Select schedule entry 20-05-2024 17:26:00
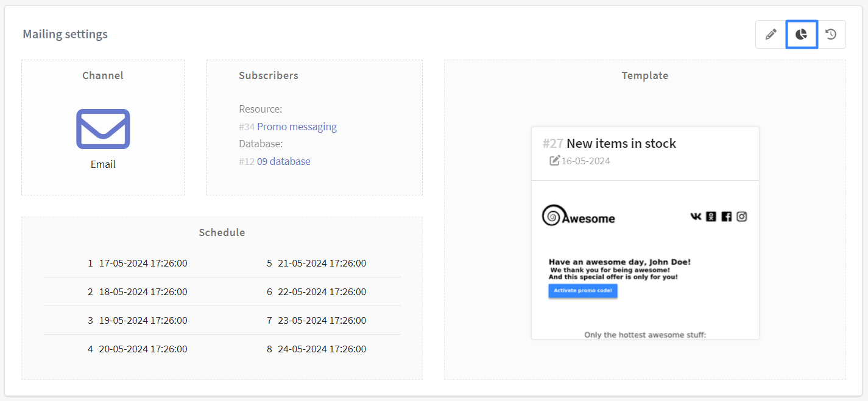This screenshot has height=401, width=868. [x=143, y=349]
